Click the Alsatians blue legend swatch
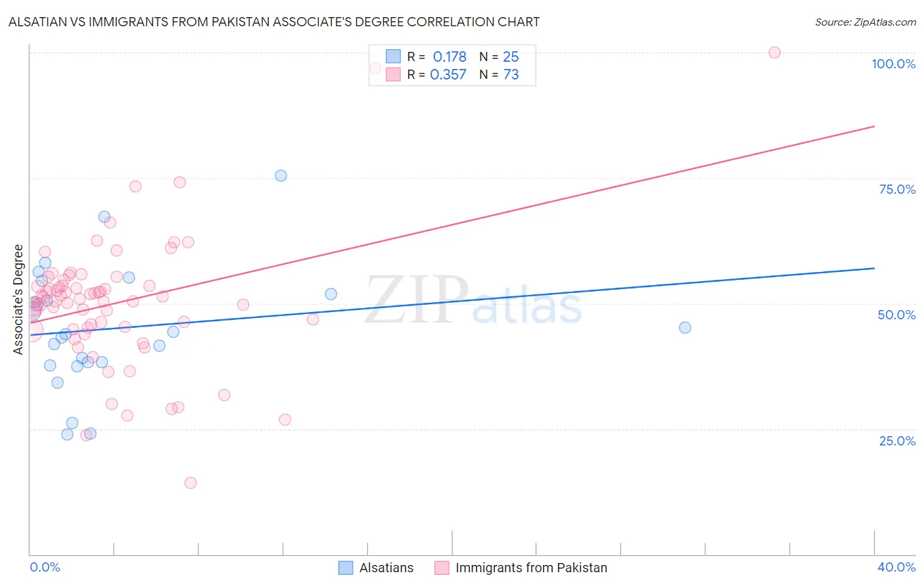924x586 pixels. 346,568
